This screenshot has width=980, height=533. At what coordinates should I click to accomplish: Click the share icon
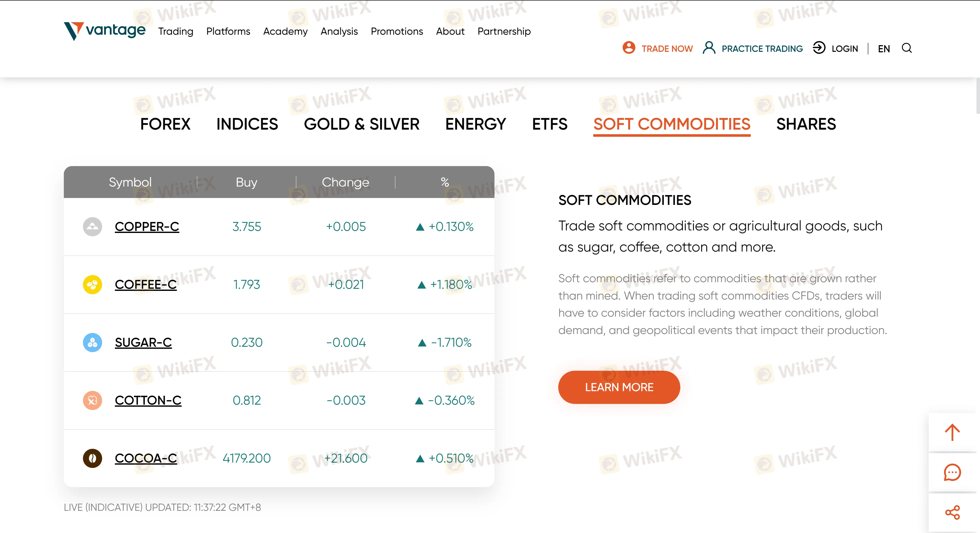click(x=952, y=513)
